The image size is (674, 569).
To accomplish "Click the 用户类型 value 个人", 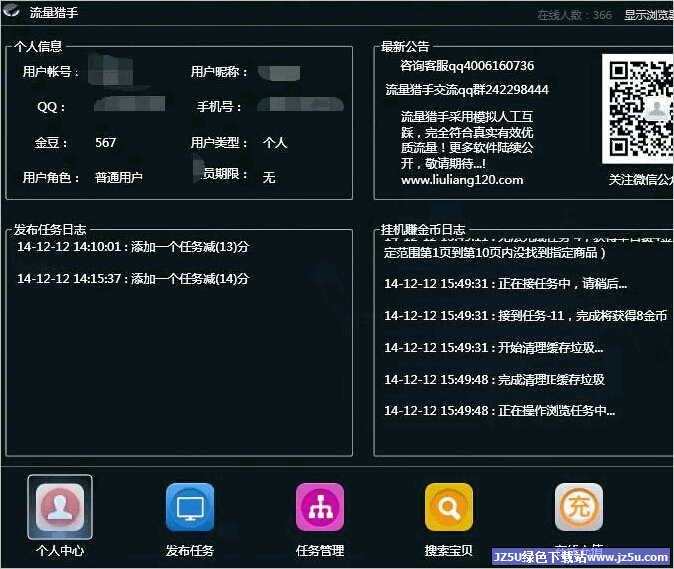I will point(275,142).
